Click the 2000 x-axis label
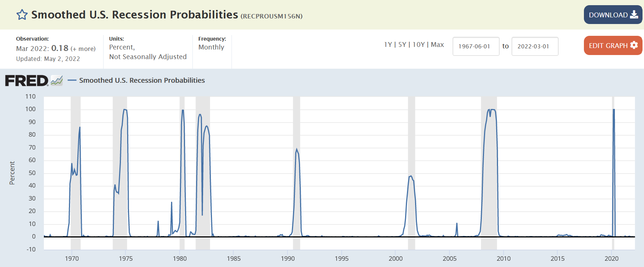Screen dimensions: 644x267 (x=396, y=259)
